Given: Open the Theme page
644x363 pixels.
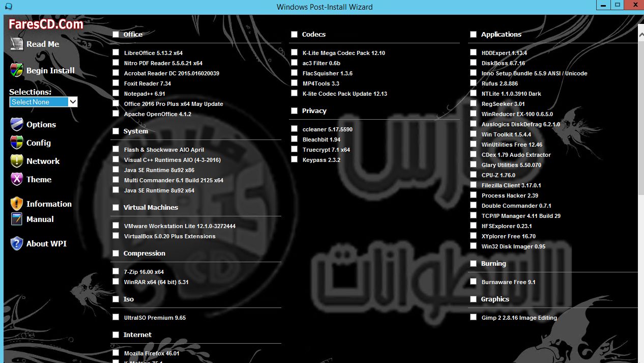Looking at the screenshot, I should coord(39,180).
